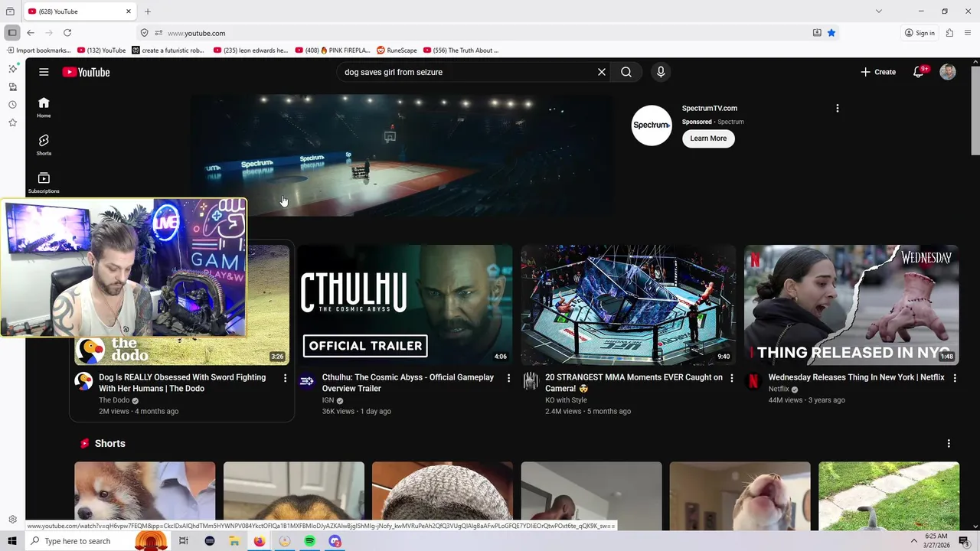Open Firefox extensions puzzle icon
This screenshot has height=551, width=980.
(x=949, y=33)
